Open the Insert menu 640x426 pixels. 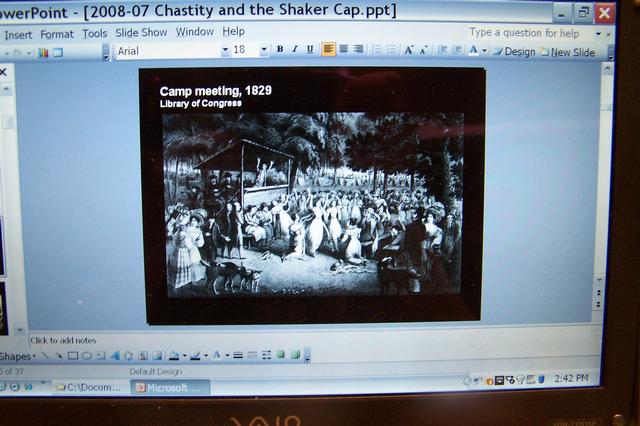[x=18, y=35]
